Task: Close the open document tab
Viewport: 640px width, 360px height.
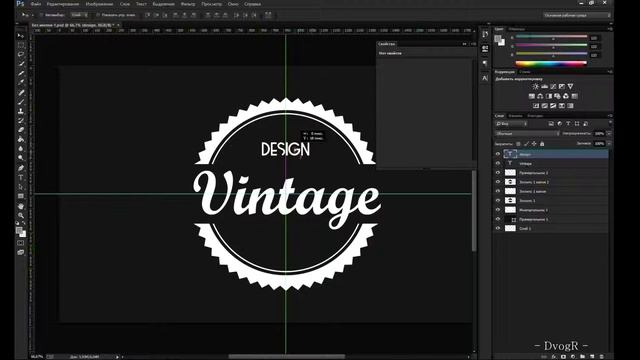Action: click(118, 25)
